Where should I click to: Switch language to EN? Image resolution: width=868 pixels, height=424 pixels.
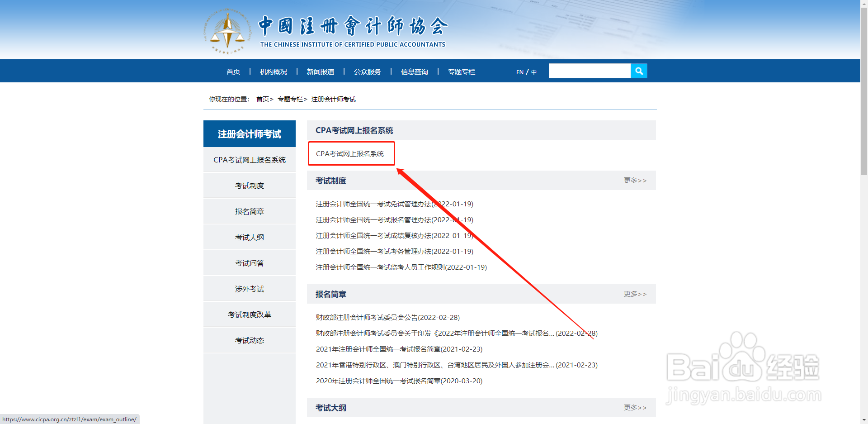click(x=520, y=72)
